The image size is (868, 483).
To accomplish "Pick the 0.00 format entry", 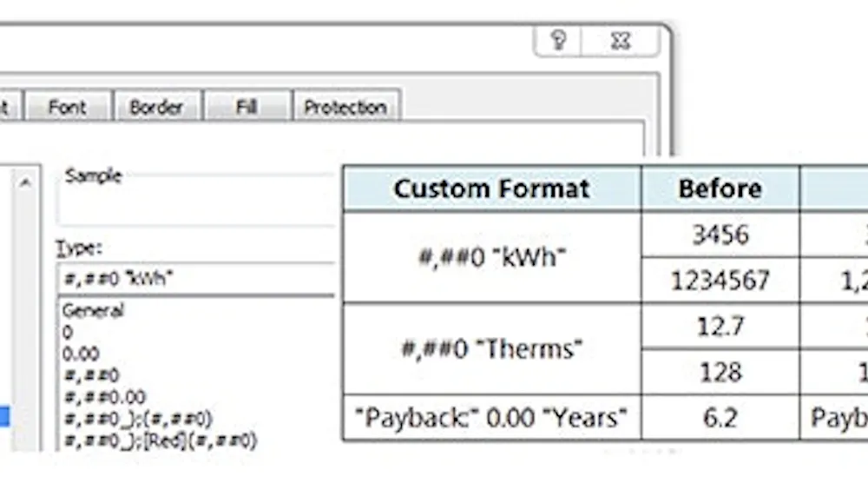I will (x=81, y=354).
